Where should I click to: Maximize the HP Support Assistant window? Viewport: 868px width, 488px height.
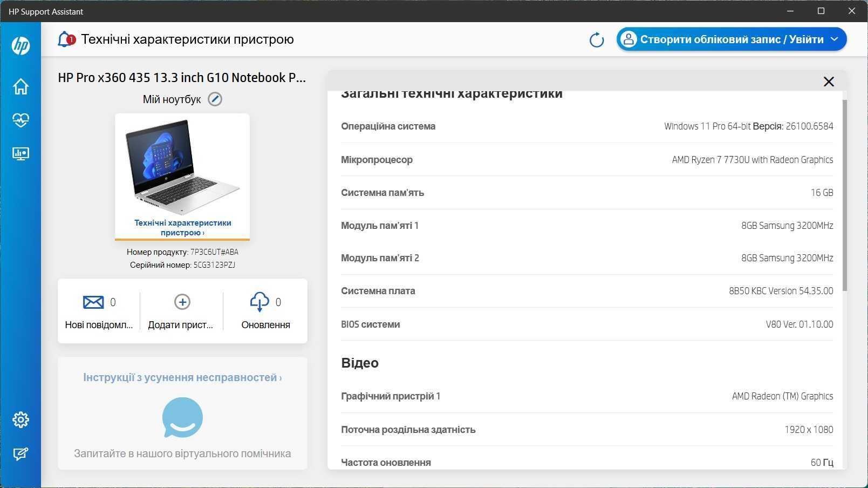click(x=821, y=11)
